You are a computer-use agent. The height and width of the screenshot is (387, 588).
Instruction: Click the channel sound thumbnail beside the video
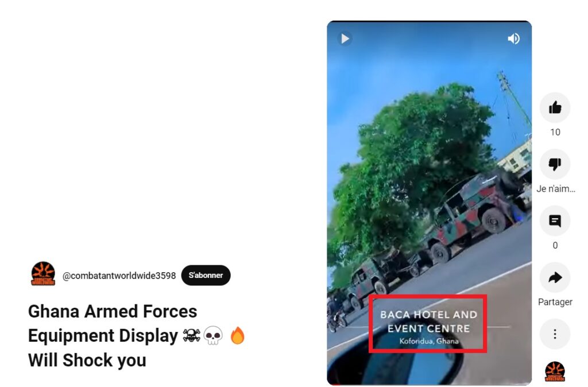pos(555,371)
